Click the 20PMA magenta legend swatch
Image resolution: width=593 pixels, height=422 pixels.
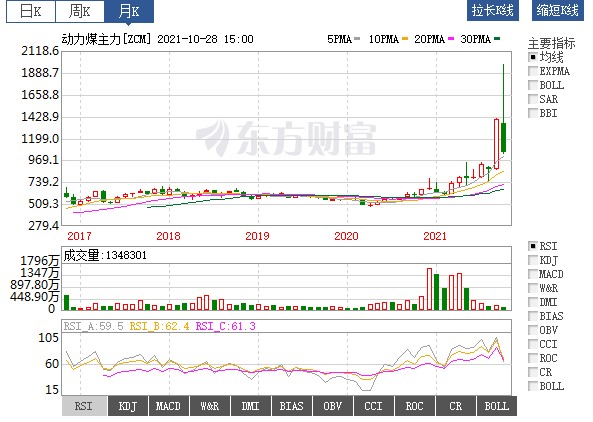450,39
